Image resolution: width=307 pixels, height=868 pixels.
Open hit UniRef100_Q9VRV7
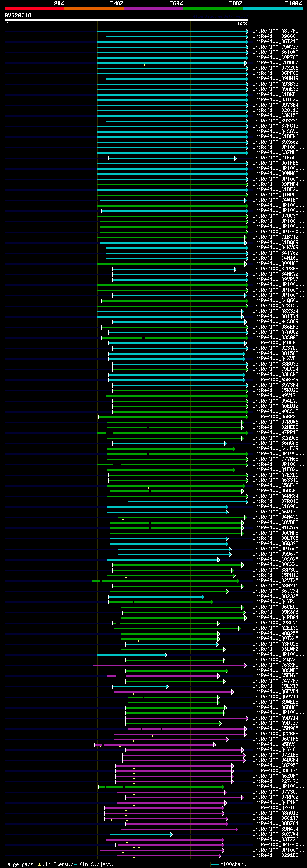click(x=275, y=279)
